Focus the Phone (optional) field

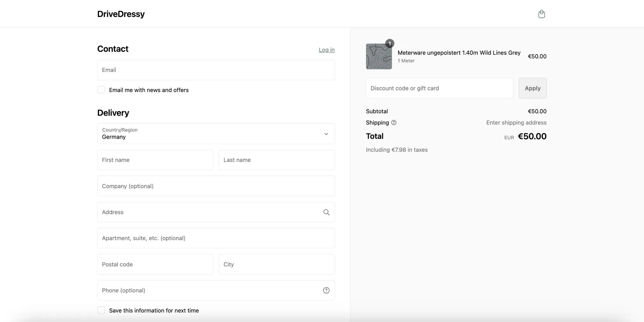tap(216, 290)
